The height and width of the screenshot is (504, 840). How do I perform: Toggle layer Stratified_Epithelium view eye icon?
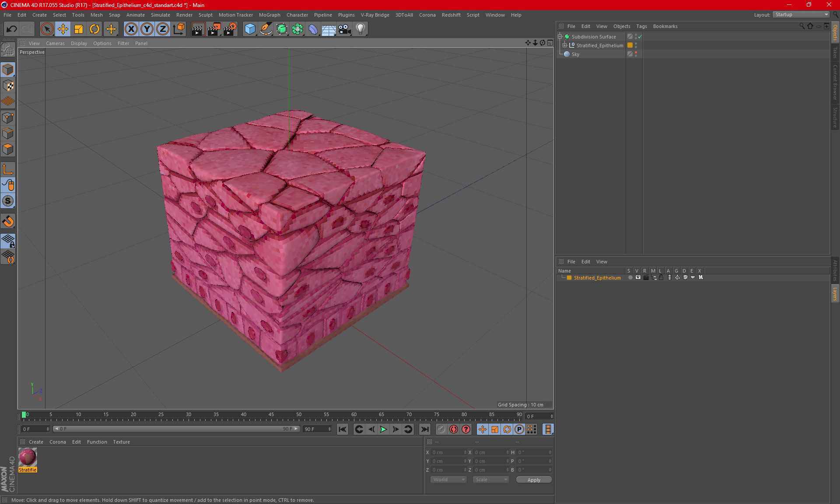(638, 277)
